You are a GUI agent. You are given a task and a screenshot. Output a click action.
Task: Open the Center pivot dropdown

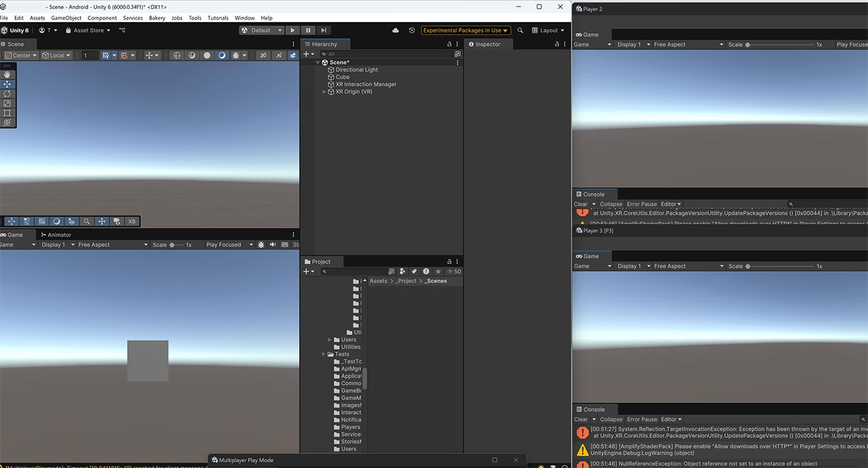pos(20,55)
